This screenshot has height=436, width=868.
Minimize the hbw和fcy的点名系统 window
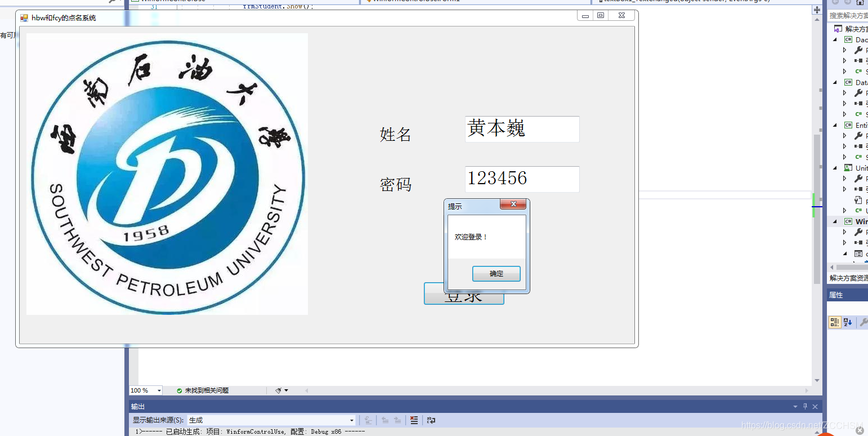coord(585,16)
